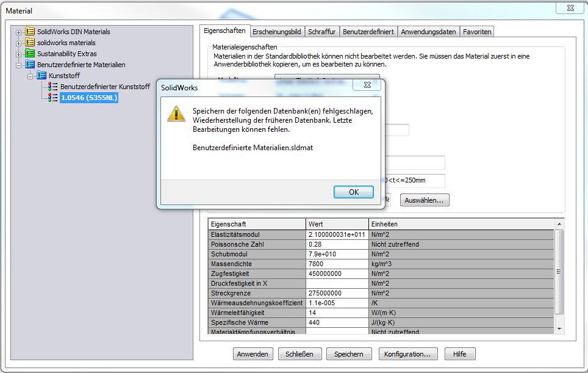Screen dimensions: 588x373
Task: Switch to the Benutzerdefiniert tab
Action: [368, 32]
